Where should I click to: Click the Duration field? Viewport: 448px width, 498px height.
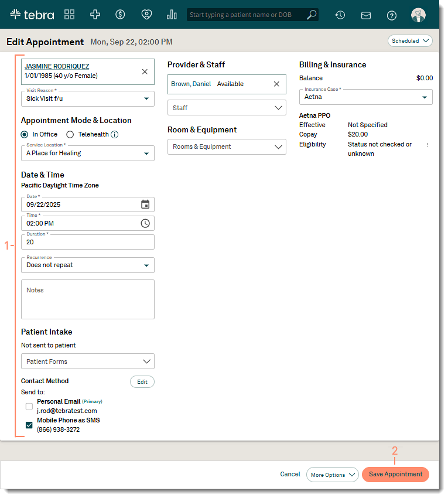pos(88,242)
